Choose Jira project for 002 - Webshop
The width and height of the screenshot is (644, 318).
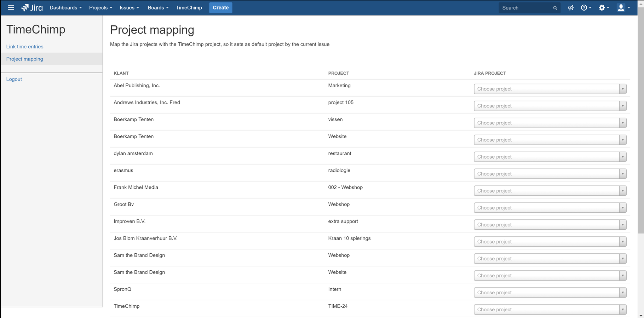(550, 191)
